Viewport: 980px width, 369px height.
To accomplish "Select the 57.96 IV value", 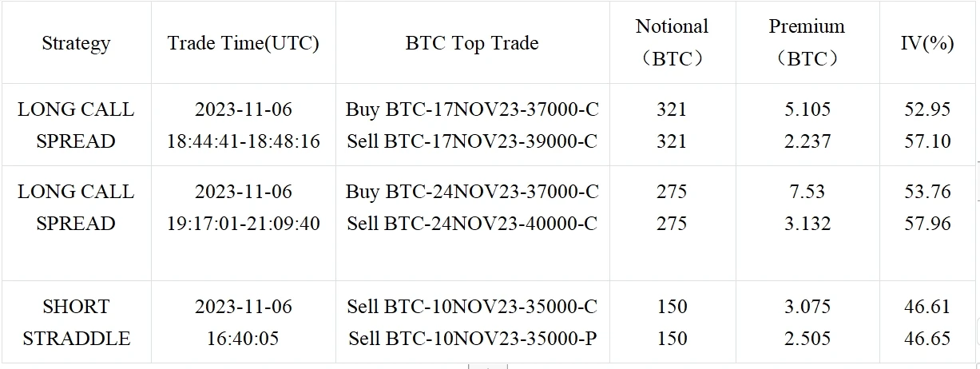I will [x=927, y=224].
